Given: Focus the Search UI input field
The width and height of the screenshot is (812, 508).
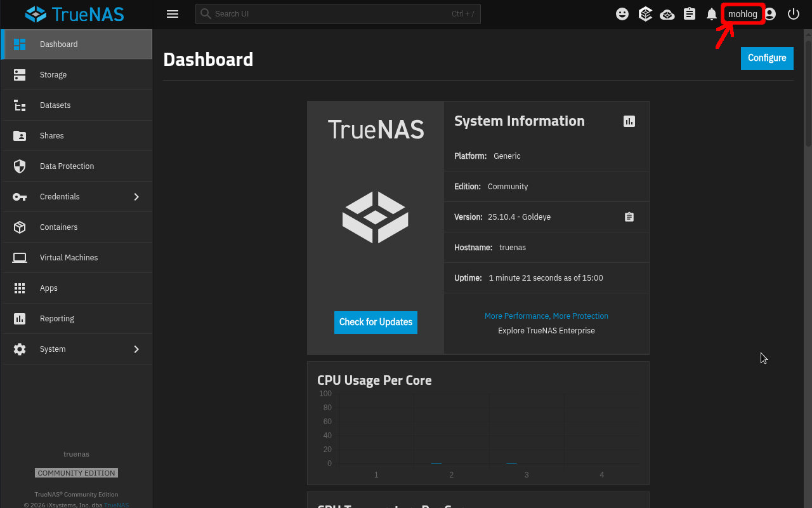Looking at the screenshot, I should [337, 13].
